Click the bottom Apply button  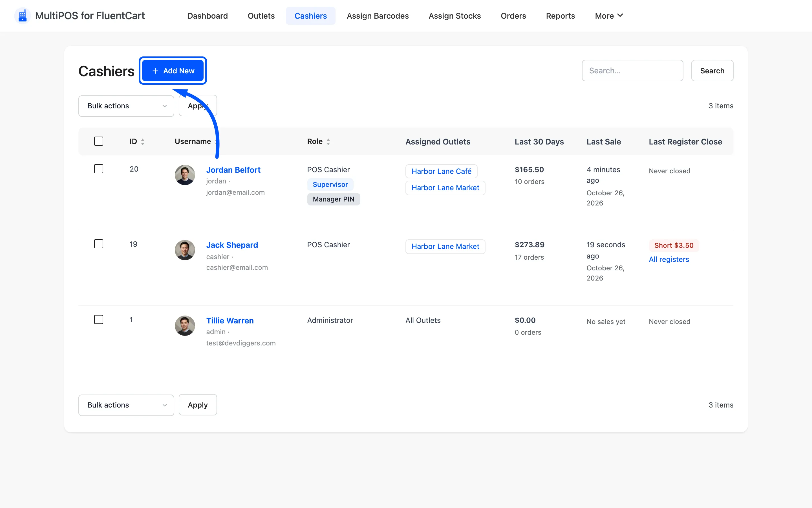(x=198, y=405)
